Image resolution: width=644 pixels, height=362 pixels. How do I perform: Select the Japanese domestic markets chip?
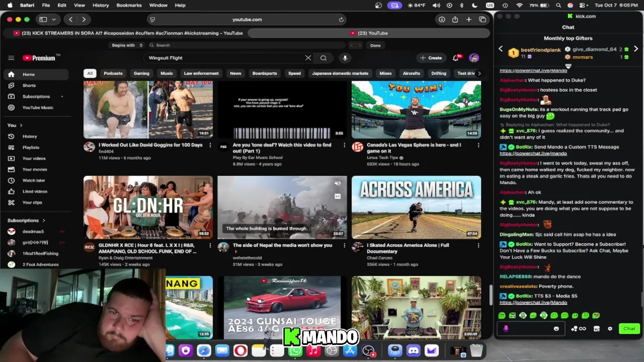pos(340,73)
